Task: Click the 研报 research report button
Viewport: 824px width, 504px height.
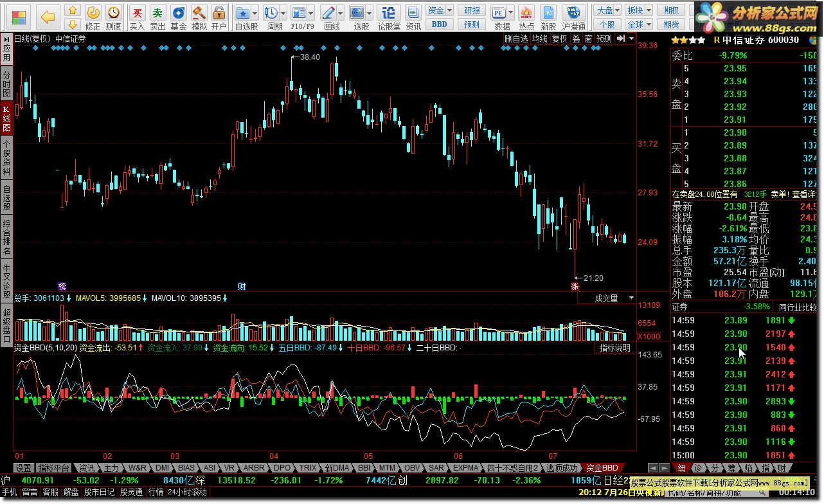Action: [x=472, y=10]
